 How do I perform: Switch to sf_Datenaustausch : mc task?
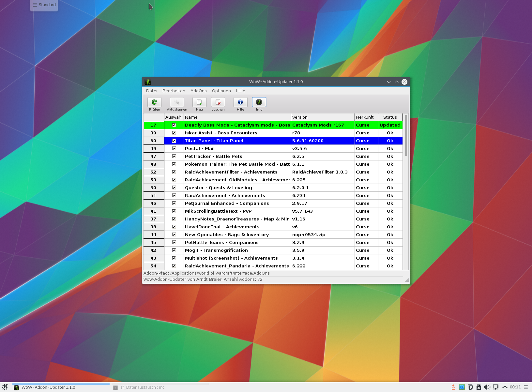pos(160,387)
